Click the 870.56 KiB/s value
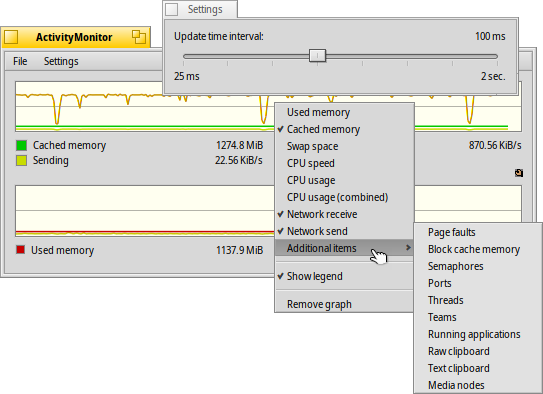Image resolution: width=543 pixels, height=394 pixels. coord(495,145)
